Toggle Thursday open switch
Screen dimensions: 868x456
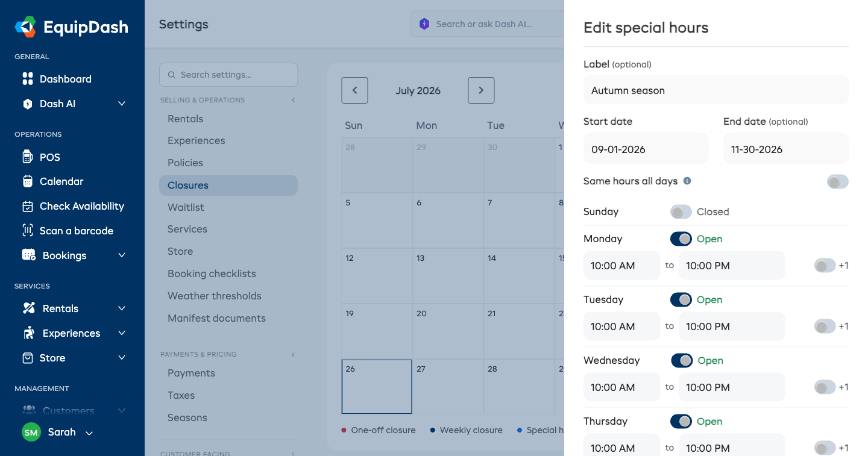coord(681,421)
